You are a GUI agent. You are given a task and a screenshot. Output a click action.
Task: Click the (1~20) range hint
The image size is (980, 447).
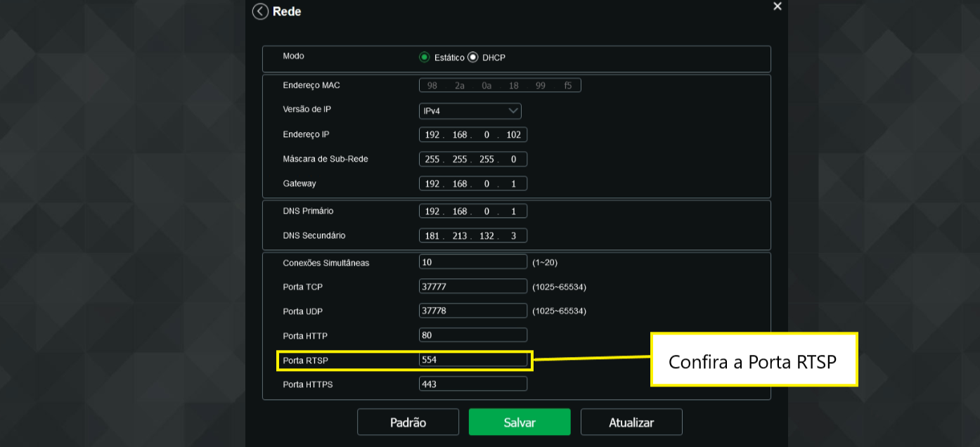pos(545,263)
